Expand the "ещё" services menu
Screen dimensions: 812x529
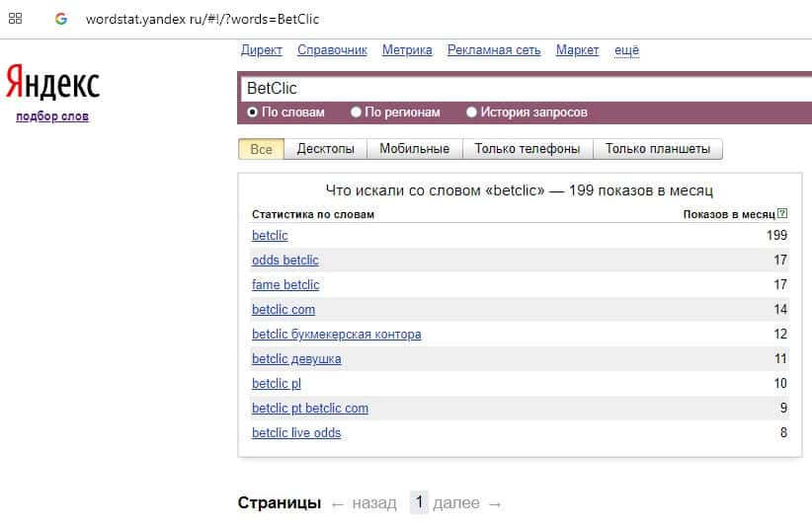[x=626, y=50]
